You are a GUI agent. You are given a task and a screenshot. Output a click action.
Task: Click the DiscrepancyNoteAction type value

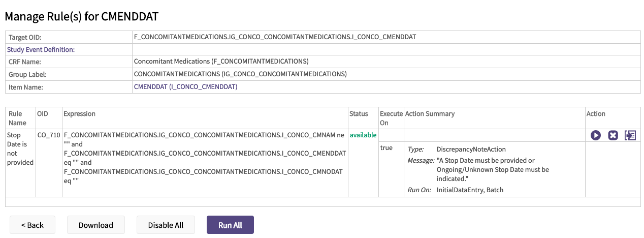(x=471, y=149)
